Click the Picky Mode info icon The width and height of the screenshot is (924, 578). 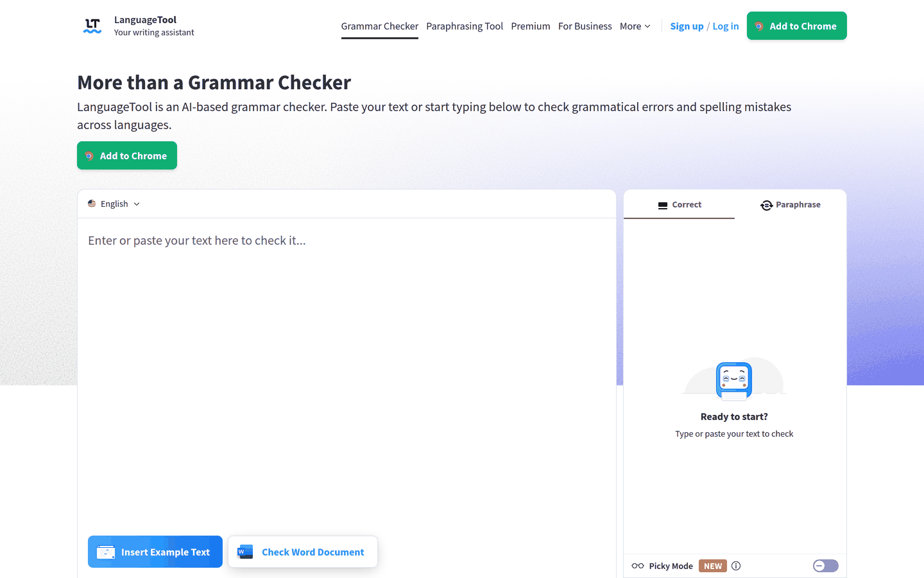tap(736, 566)
